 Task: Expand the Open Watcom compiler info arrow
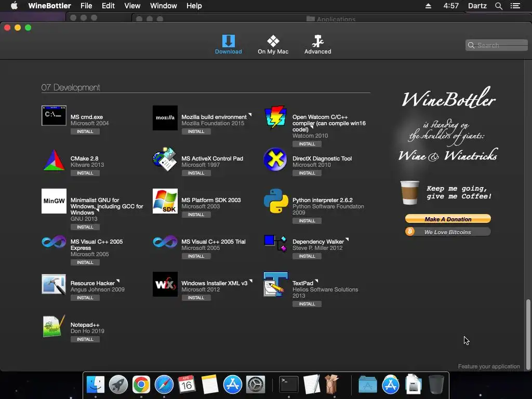[x=312, y=128]
